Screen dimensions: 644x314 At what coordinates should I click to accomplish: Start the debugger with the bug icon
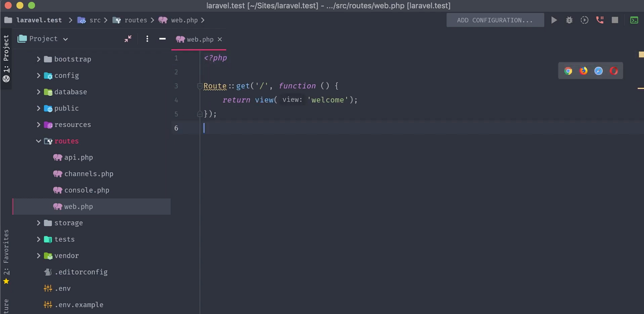(x=569, y=20)
